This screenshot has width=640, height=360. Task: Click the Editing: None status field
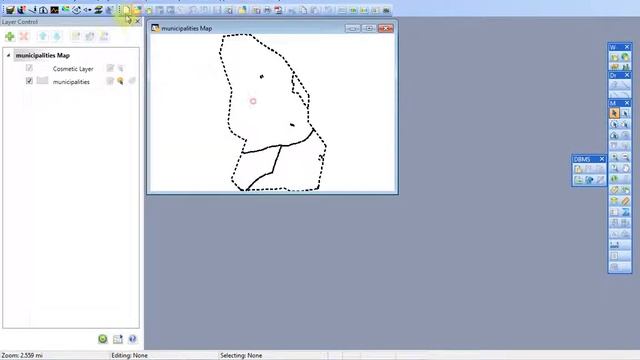tap(129, 356)
